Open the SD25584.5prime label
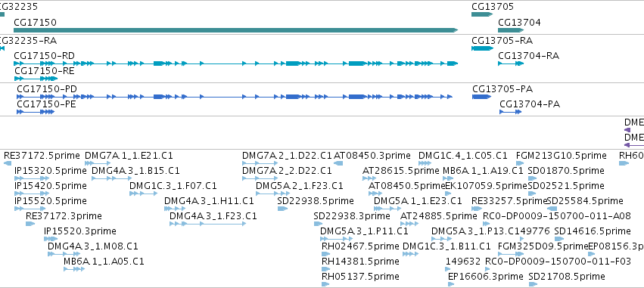The width and height of the screenshot is (644, 288). (x=585, y=201)
